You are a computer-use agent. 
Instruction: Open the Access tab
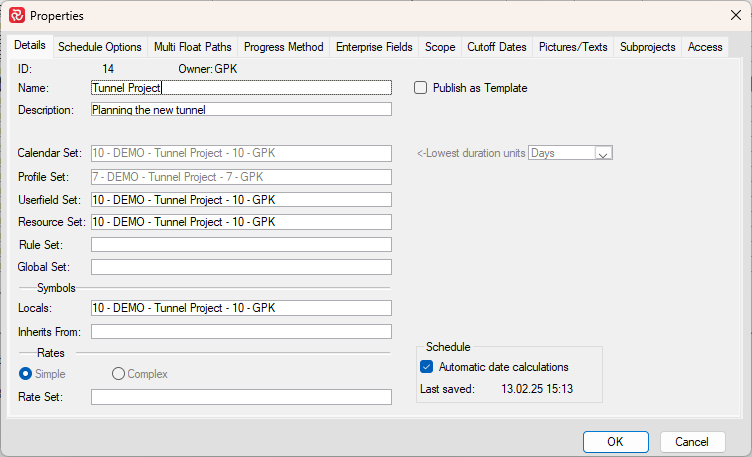pyautogui.click(x=705, y=47)
